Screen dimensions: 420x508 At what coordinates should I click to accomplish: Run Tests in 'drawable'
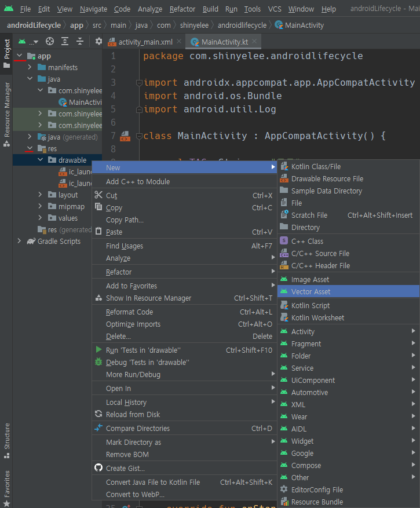tap(184, 350)
